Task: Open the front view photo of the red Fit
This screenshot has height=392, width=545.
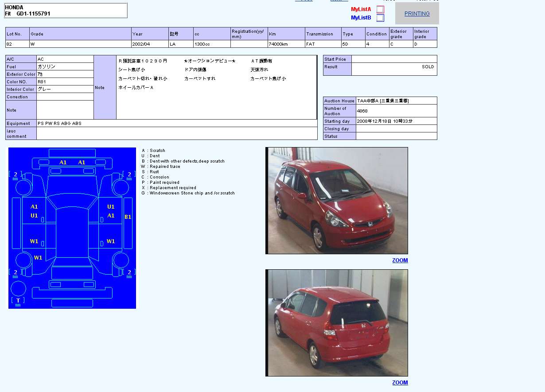Action: click(x=337, y=201)
